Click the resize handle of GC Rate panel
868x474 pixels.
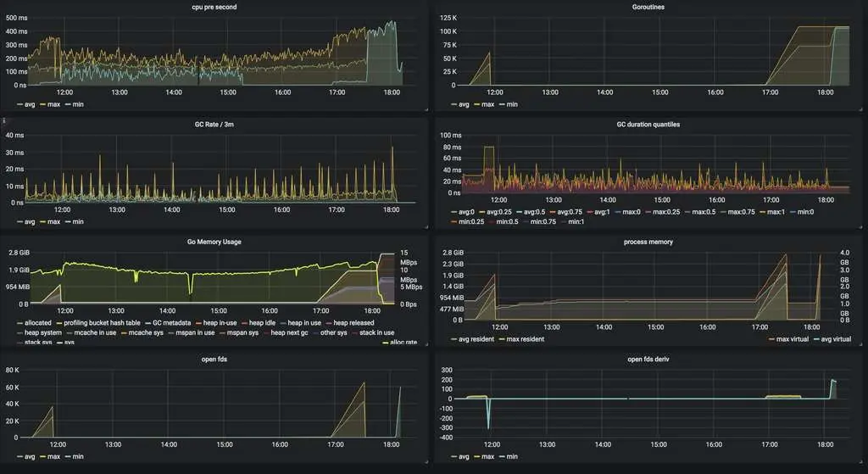coord(426,227)
